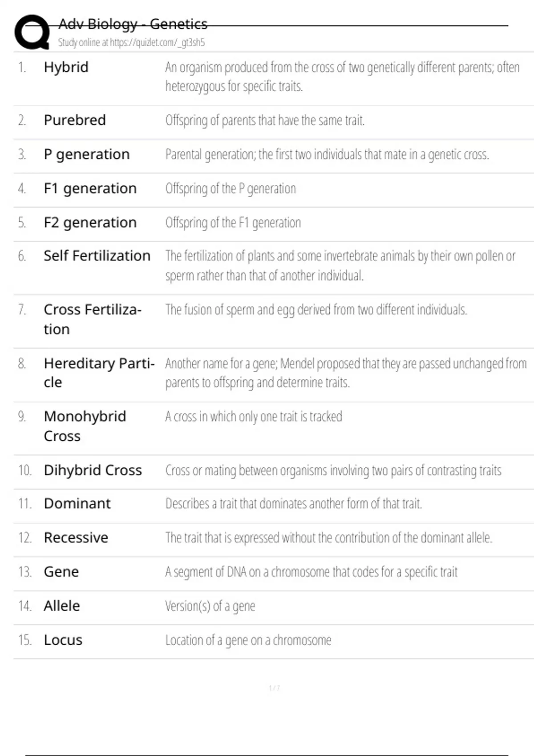534x756 pixels.
Task: Select the Dihybrid Cross term
Action: coord(93,470)
